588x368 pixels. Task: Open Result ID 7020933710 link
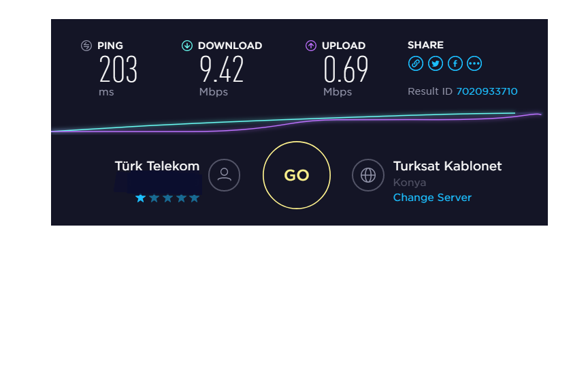tap(487, 91)
